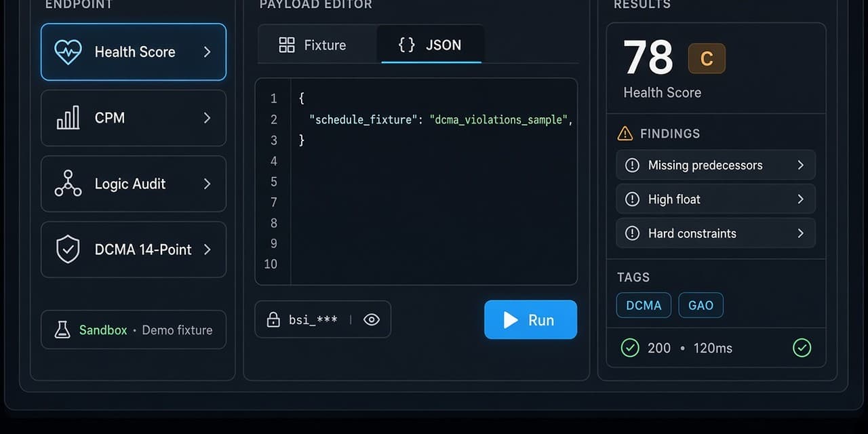Viewport: 868px width, 434px height.
Task: Click the 120ms response time
Action: pos(712,348)
